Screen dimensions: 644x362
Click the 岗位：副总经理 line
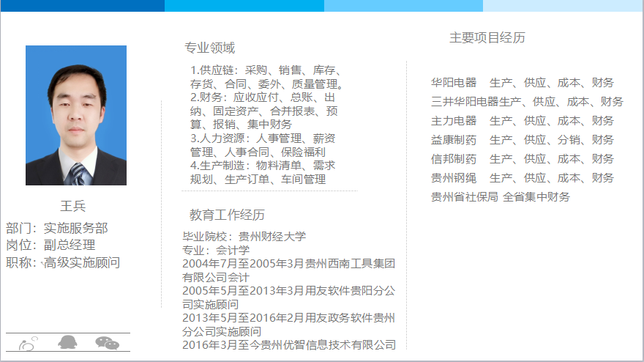point(50,245)
